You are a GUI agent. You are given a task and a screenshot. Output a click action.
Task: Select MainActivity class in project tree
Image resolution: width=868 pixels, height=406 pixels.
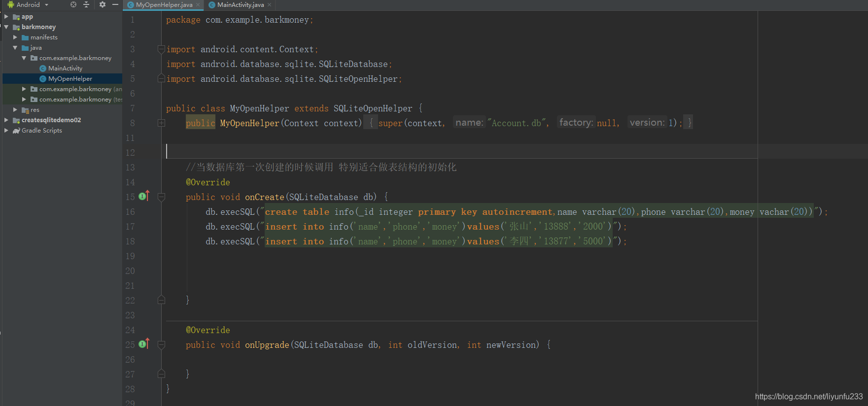click(65, 68)
